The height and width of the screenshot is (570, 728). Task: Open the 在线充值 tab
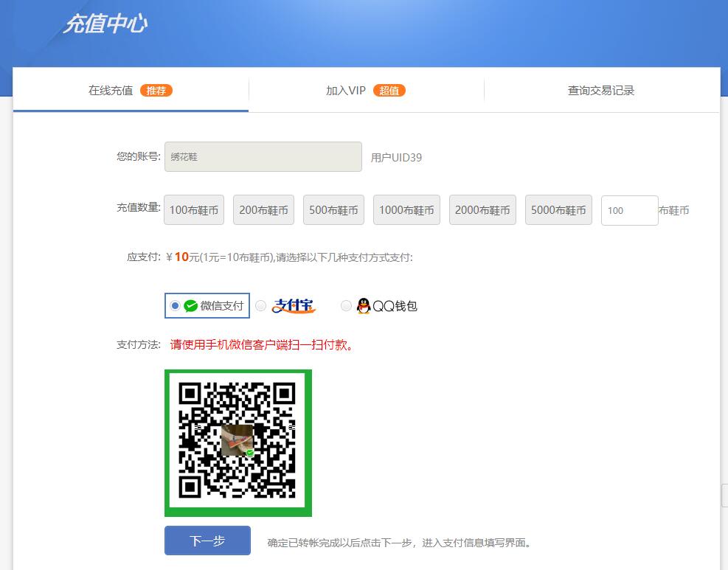coord(131,90)
